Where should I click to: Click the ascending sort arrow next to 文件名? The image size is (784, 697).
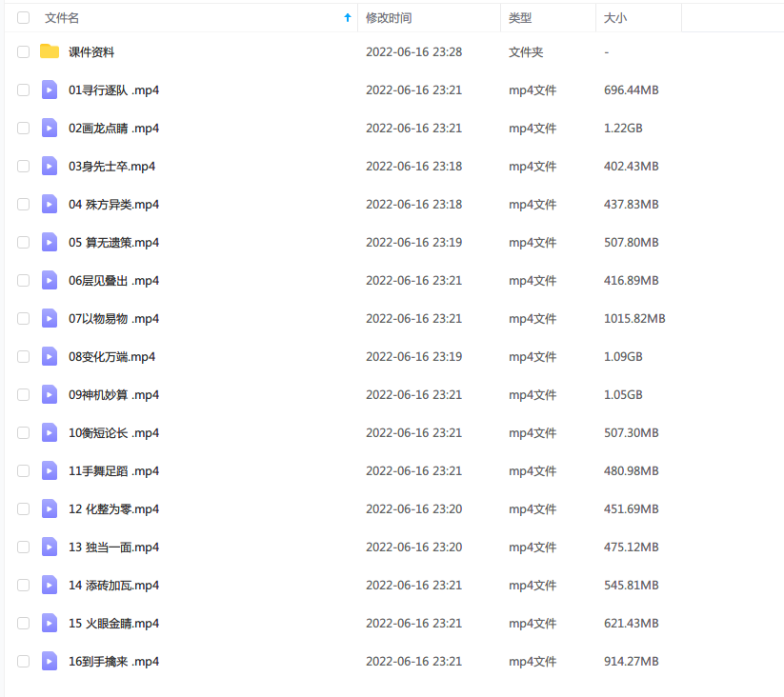347,17
